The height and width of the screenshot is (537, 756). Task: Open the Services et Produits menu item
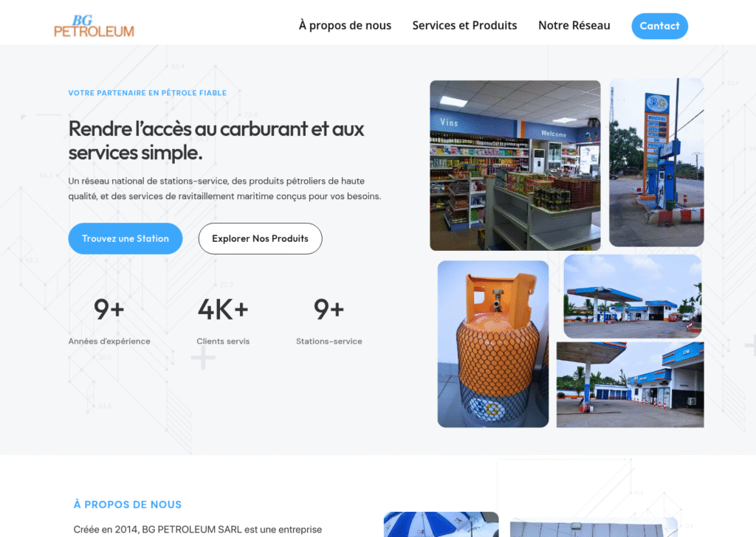[464, 26]
